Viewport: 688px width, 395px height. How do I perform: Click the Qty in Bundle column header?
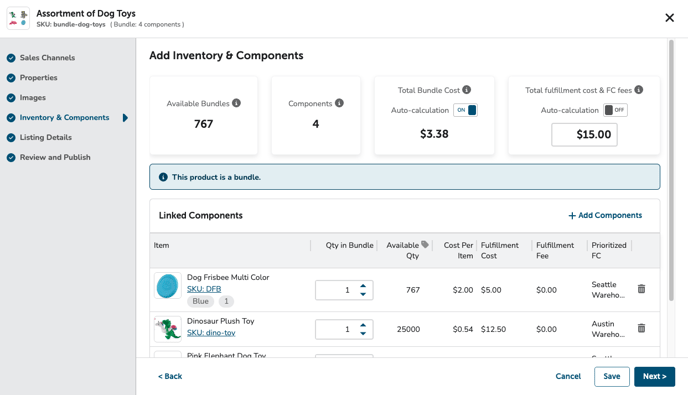click(349, 245)
